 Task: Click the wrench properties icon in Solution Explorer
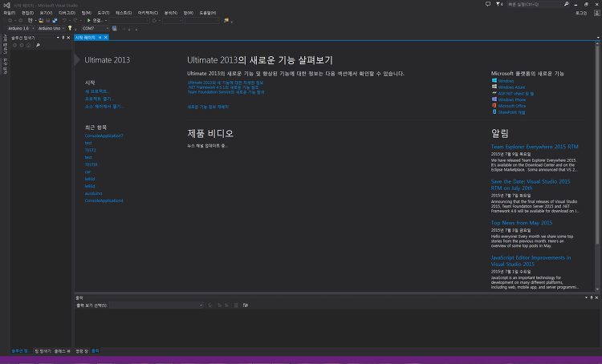[38, 45]
